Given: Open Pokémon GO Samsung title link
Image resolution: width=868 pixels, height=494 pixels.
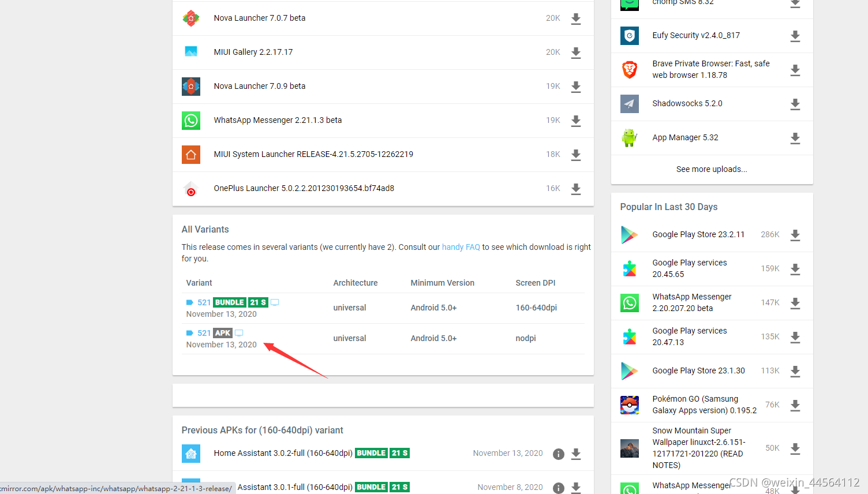Looking at the screenshot, I should [x=705, y=405].
